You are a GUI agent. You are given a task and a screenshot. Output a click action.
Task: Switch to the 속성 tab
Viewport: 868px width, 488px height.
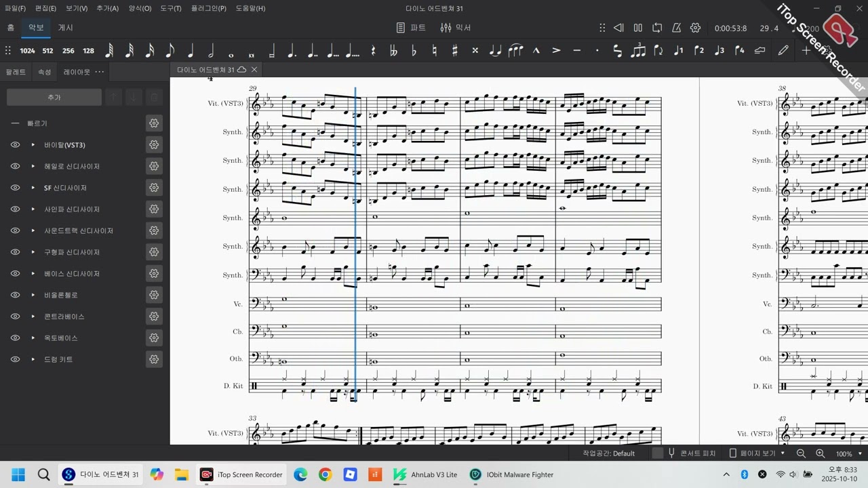tap(44, 72)
